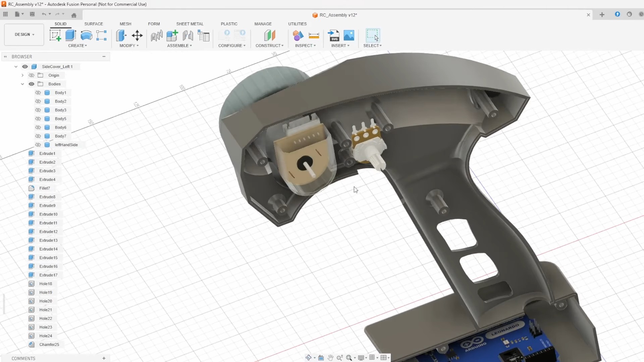Toggle visibility of Body1
Image resolution: width=644 pixels, height=362 pixels.
coord(38,93)
